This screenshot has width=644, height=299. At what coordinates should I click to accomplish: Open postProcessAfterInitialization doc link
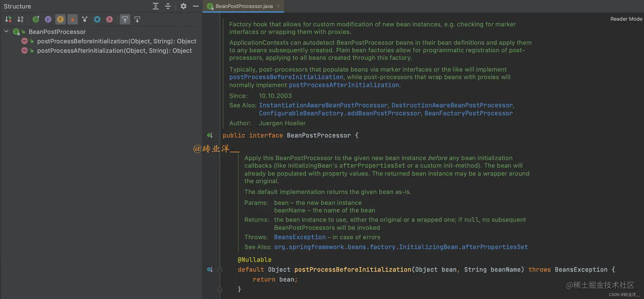(344, 85)
